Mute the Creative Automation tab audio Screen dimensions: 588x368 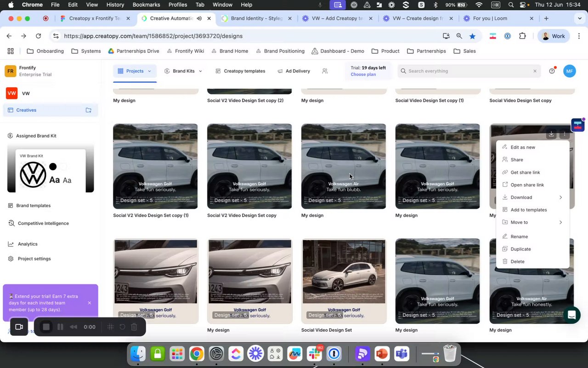(199, 18)
